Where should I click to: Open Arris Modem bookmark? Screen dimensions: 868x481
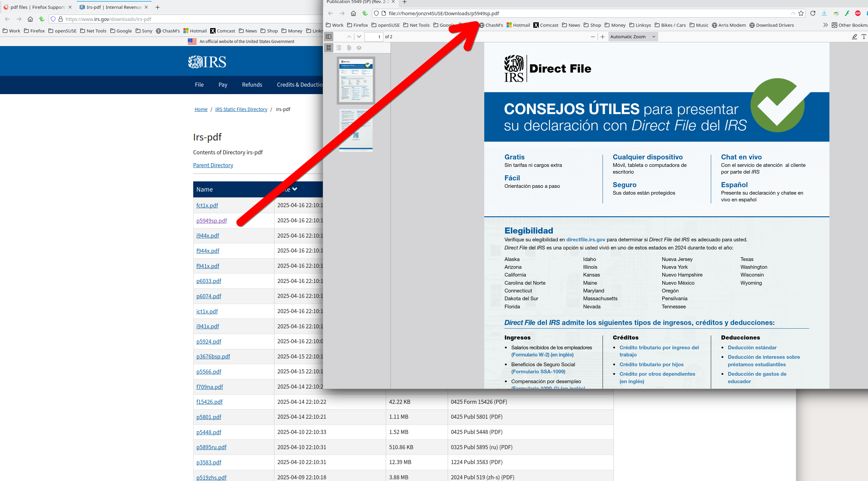pos(729,25)
